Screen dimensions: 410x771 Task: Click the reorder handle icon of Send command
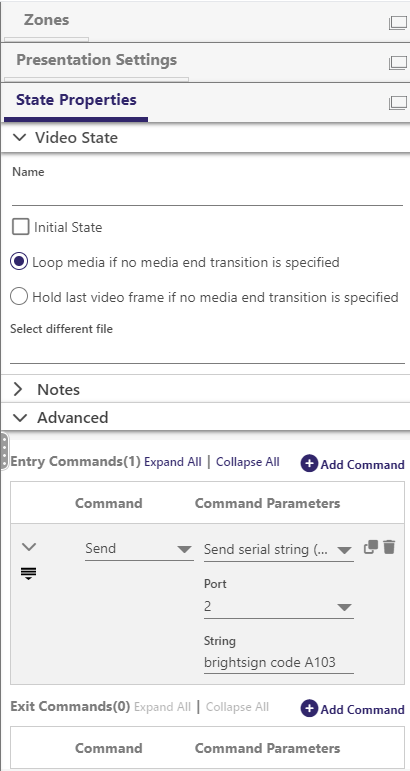pos(29,573)
